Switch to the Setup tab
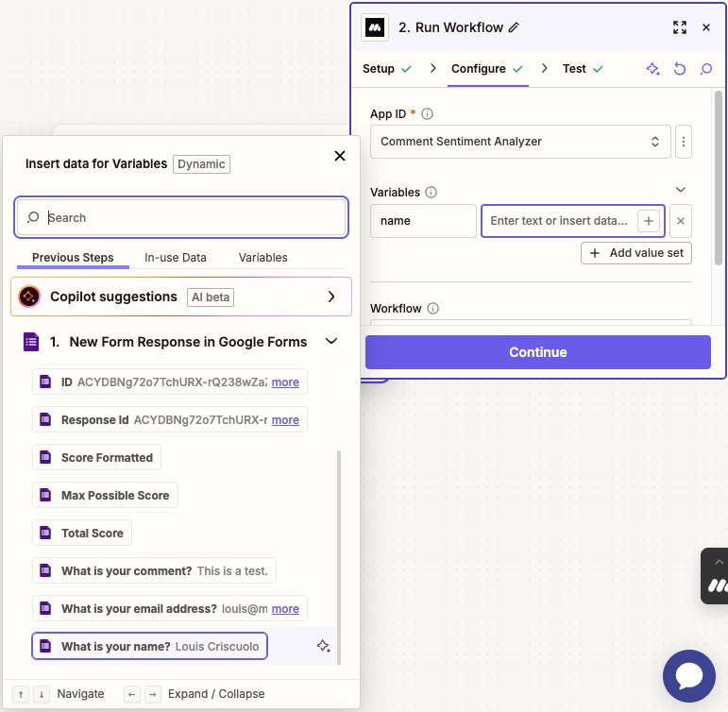Screen dimensions: 728x712 (x=386, y=69)
